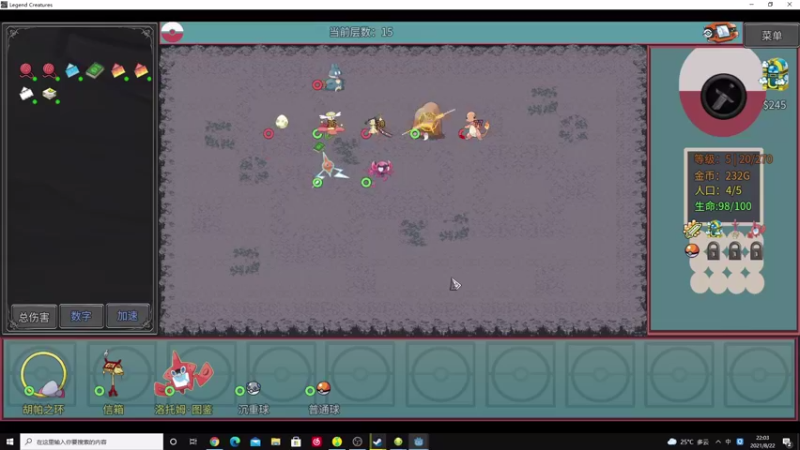This screenshot has width=800, height=450.
Task: Toggle 加速 speed-up mode
Action: tap(128, 316)
